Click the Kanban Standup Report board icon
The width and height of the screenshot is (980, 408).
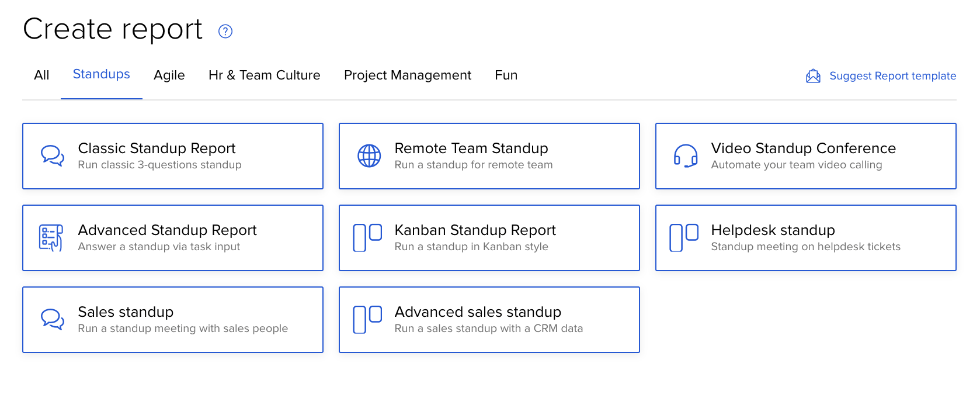coord(367,238)
